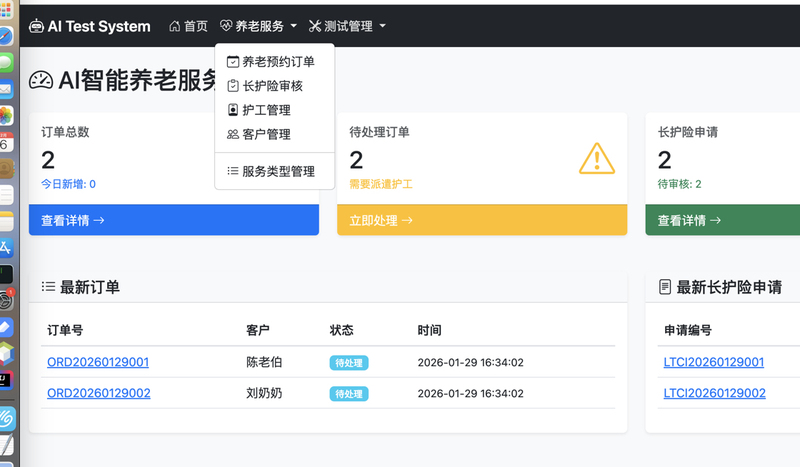Viewport: 800px width, 467px height.
Task: Open application link LTCI20260129001
Action: (714, 362)
